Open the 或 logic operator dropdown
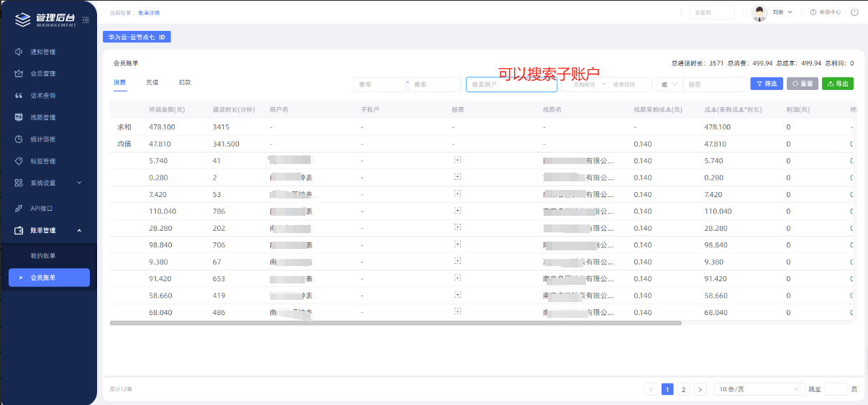The height and width of the screenshot is (405, 868). tap(669, 84)
